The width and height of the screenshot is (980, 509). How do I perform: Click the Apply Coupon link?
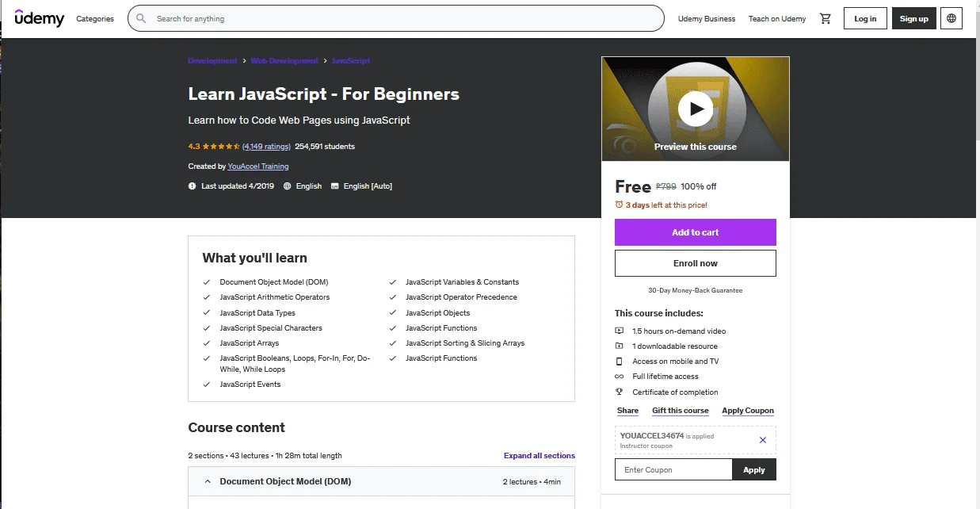748,411
